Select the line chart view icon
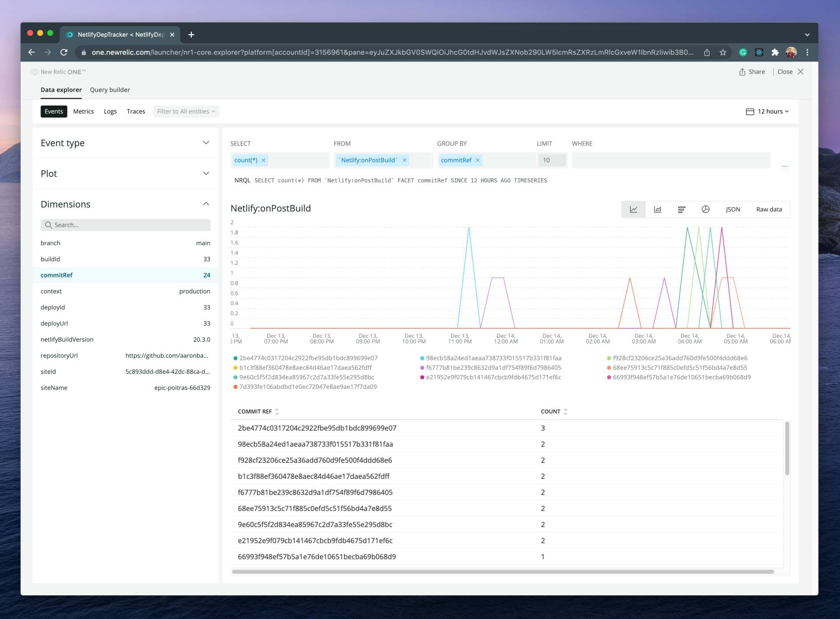840x619 pixels. 633,209
